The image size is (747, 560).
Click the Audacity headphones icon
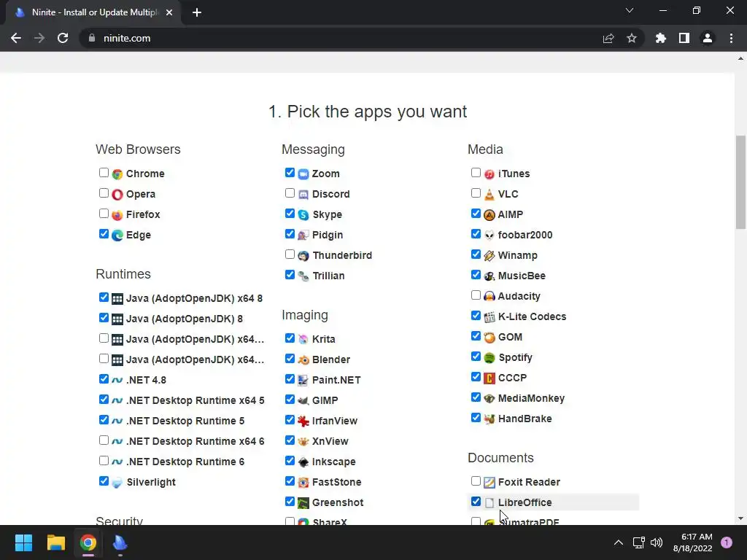489,296
